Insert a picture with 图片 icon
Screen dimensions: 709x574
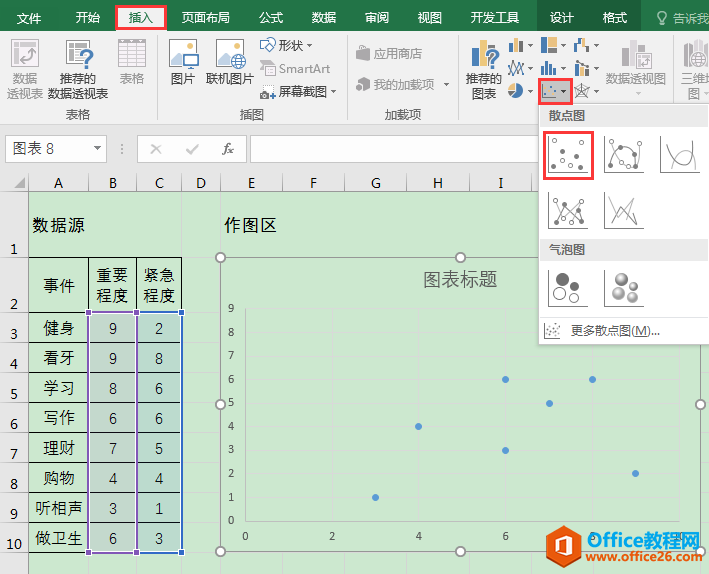pos(183,62)
